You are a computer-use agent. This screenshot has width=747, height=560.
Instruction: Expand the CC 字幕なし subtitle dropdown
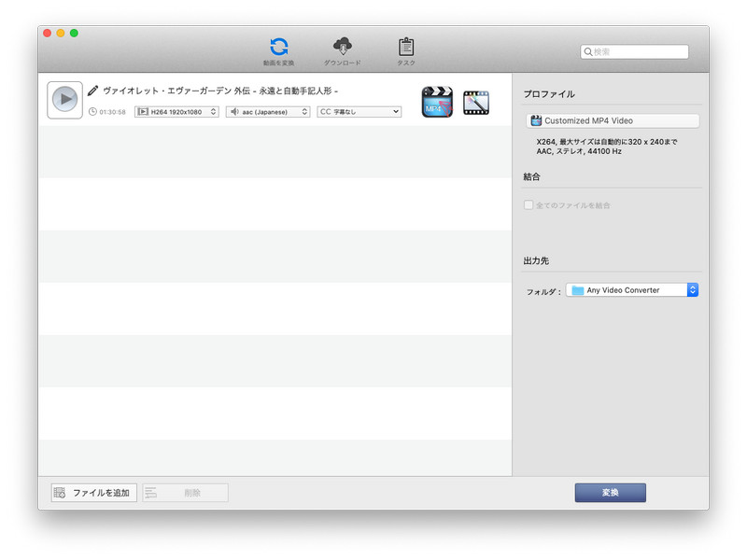pos(359,112)
